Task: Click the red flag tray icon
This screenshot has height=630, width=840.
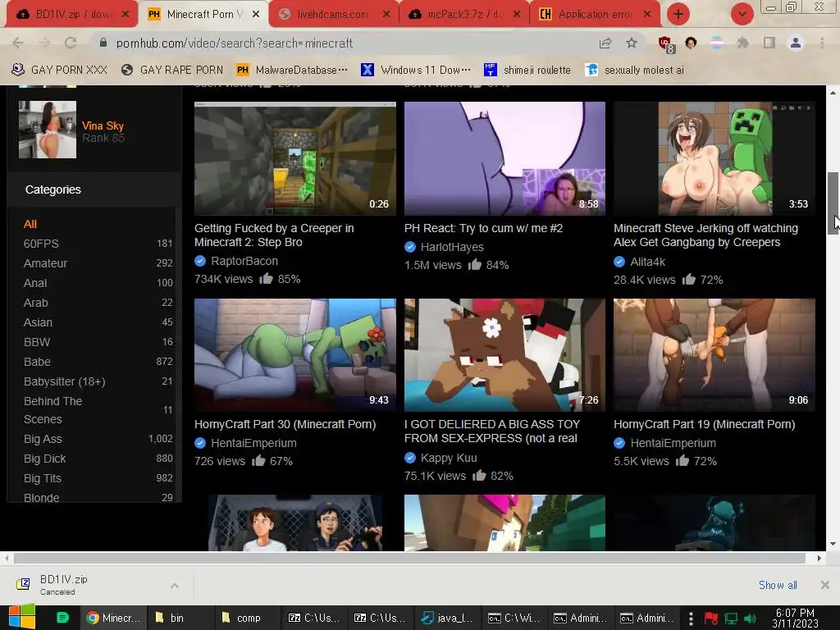Action: [711, 619]
